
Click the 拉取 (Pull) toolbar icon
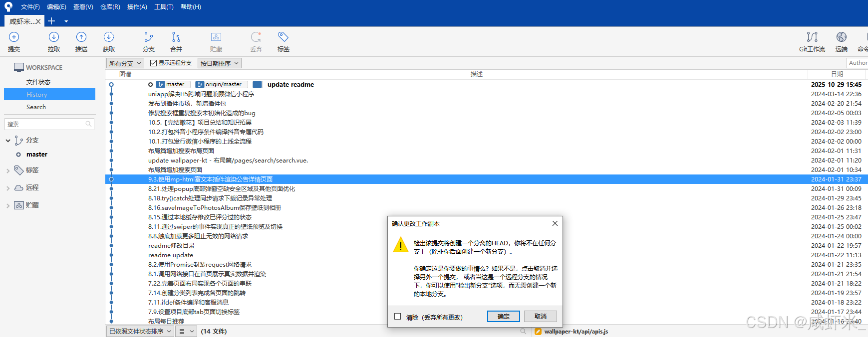(x=54, y=37)
